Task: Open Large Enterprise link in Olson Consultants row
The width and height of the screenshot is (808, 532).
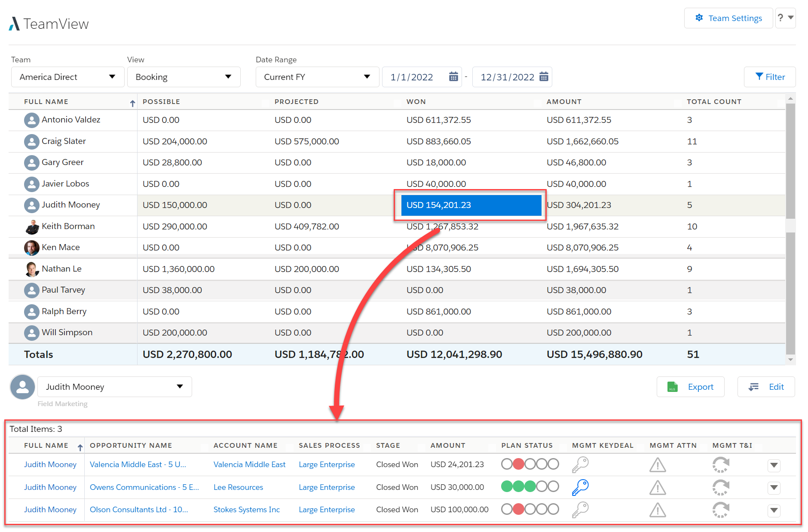Action: click(x=327, y=510)
